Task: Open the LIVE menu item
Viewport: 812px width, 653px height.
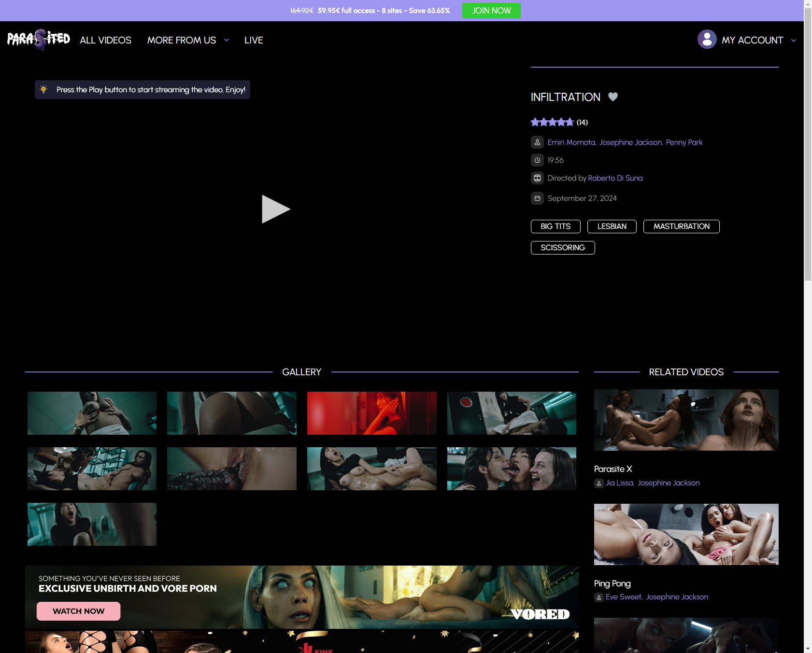Action: coord(254,40)
